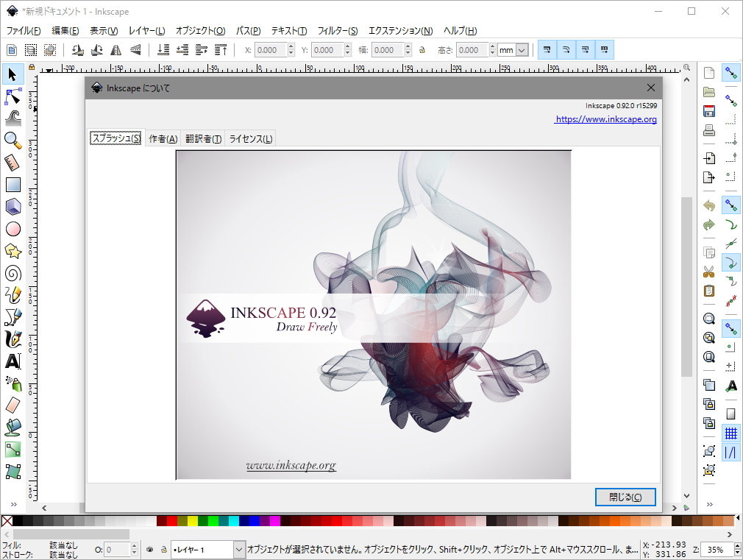Screen dimensions: 743x560
Task: Click inside the zoom percentage field
Action: tap(716, 549)
